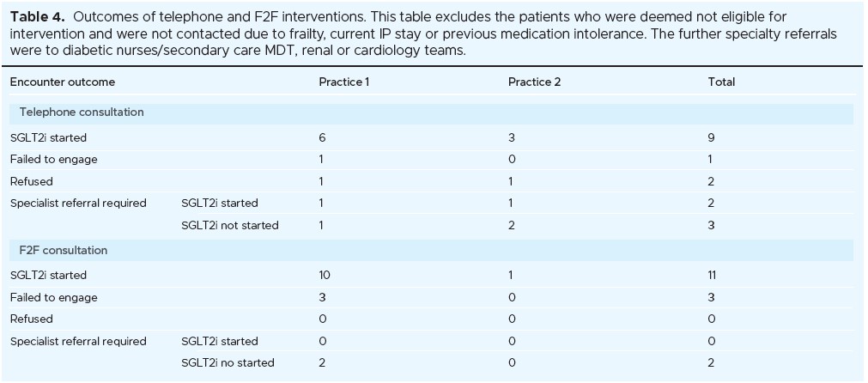
Task: Click the Total value "11" under F2F
Action: tap(712, 276)
